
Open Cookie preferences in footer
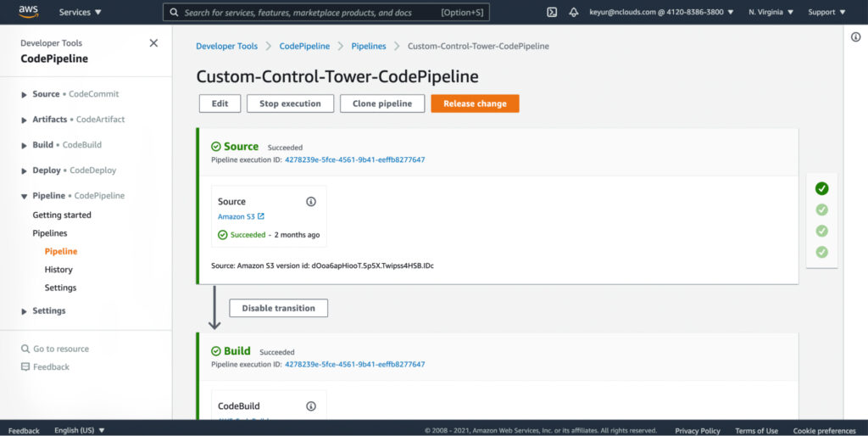[824, 430]
